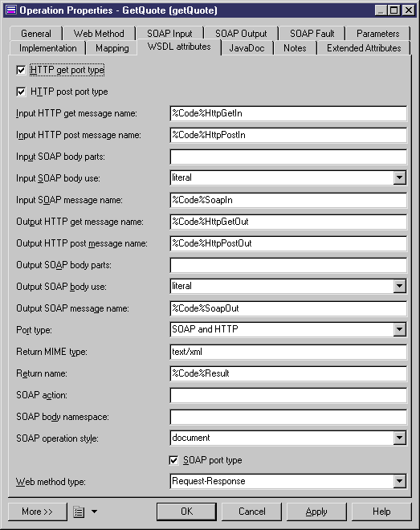Image resolution: width=420 pixels, height=530 pixels.
Task: Confirm changes with the OK button
Action: [x=186, y=512]
